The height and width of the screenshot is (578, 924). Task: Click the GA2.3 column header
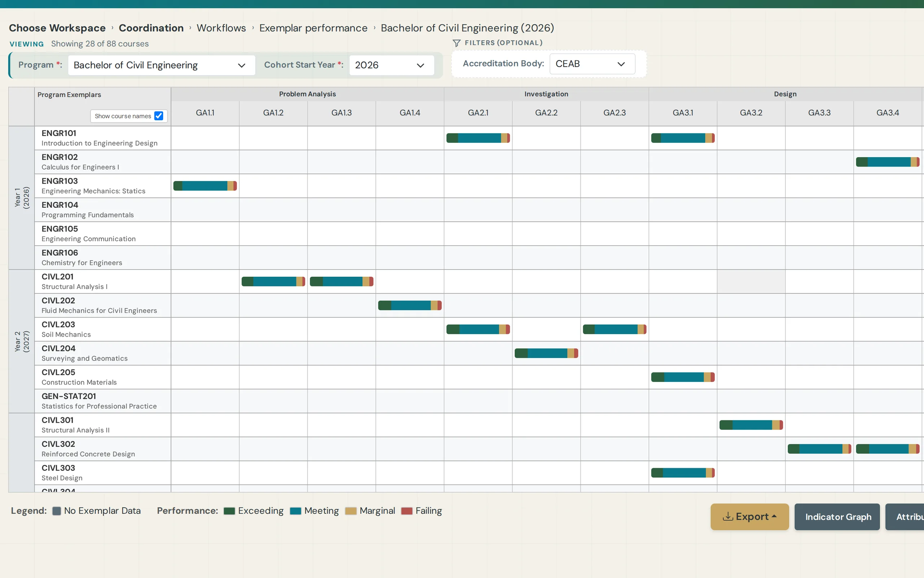(615, 113)
